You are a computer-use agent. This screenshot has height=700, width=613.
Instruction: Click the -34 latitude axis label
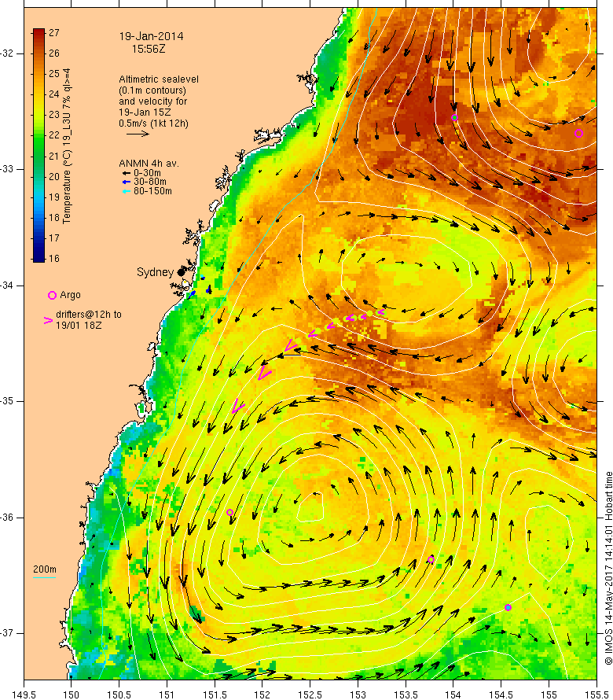(x=7, y=286)
